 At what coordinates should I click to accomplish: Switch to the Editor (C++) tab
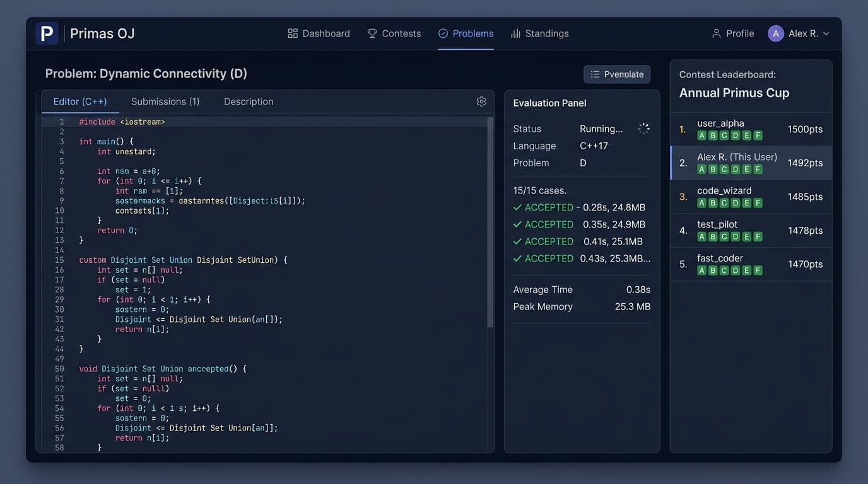(80, 101)
